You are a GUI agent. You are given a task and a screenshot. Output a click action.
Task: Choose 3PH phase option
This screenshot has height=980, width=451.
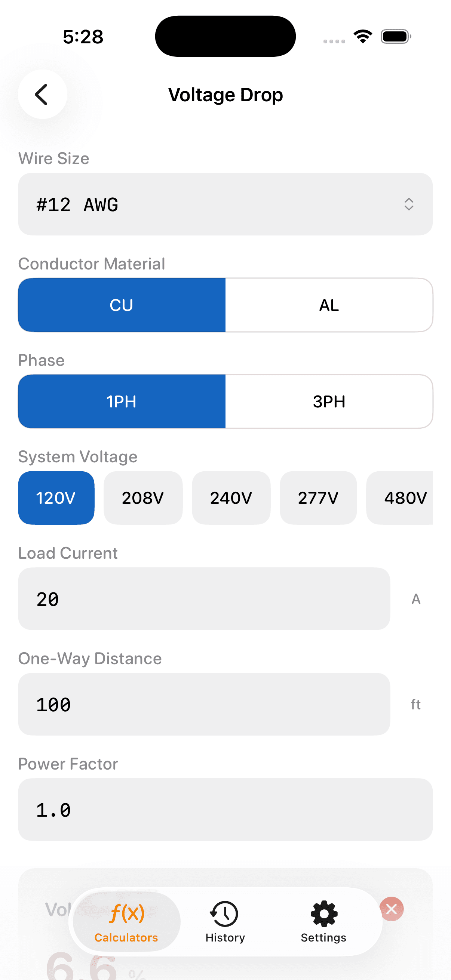(x=329, y=401)
